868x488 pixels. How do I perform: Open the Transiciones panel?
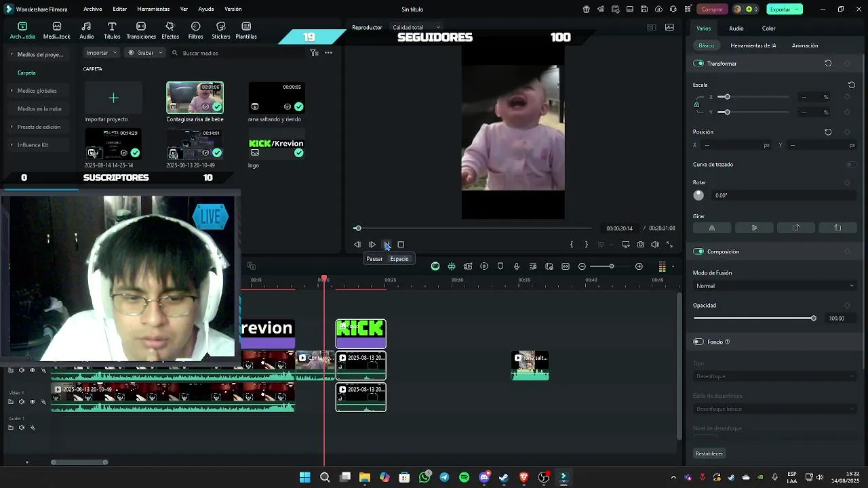[x=141, y=30]
